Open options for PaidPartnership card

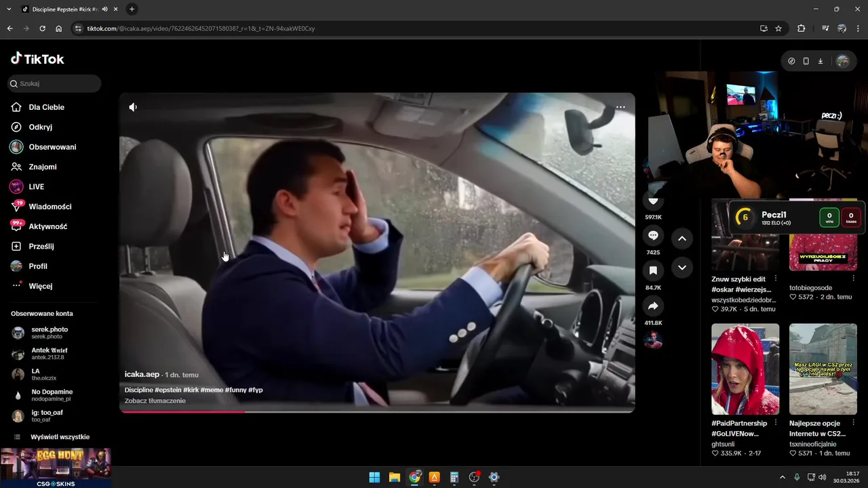tap(776, 423)
